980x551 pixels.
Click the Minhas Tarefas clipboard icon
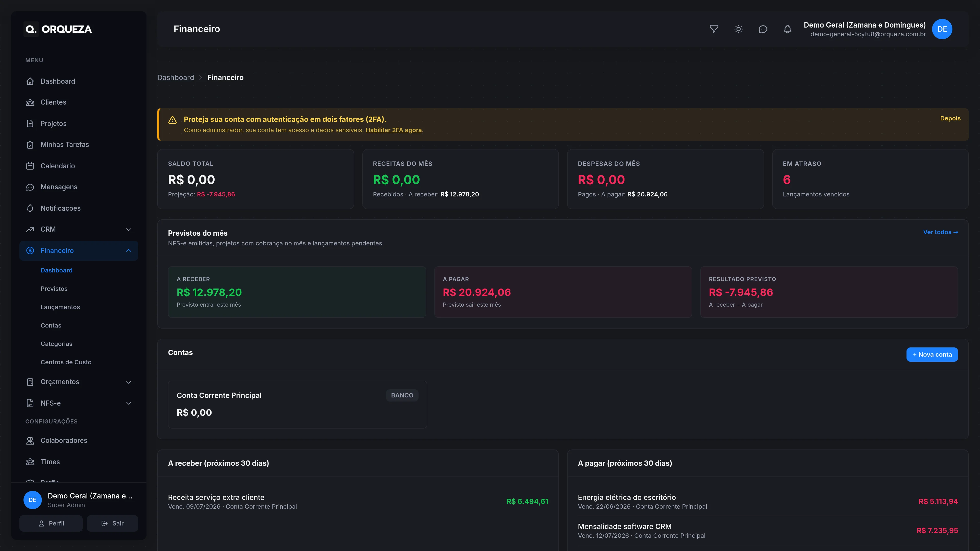(30, 144)
